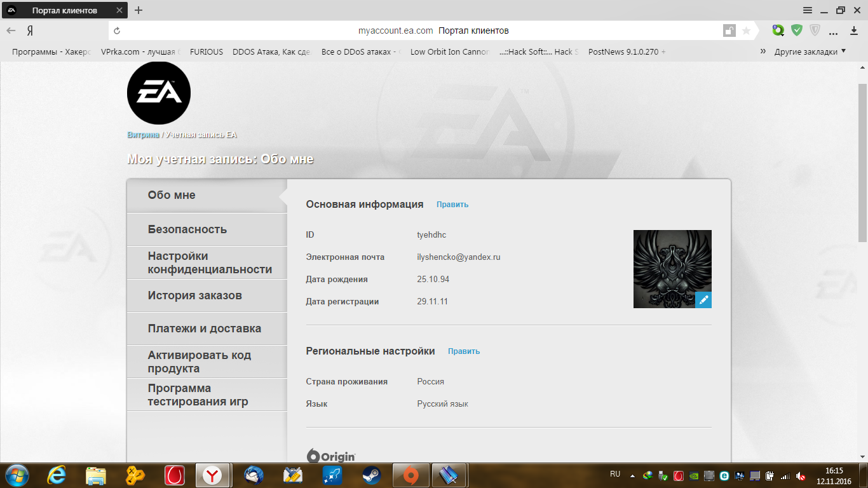The image size is (868, 488).
Task: Open the Steam taskbar icon
Action: (372, 475)
